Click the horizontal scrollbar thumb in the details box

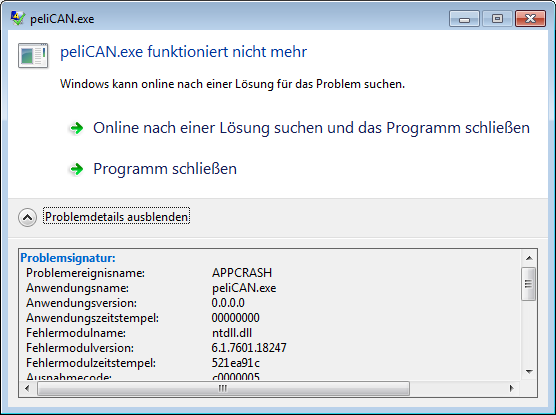223,388
